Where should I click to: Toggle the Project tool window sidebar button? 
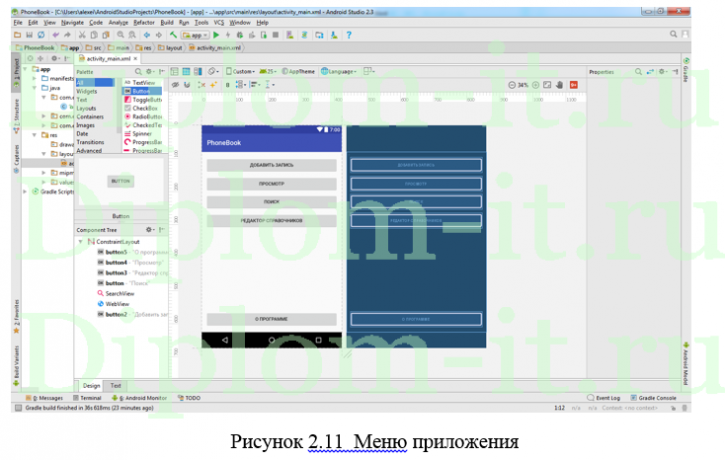point(17,72)
